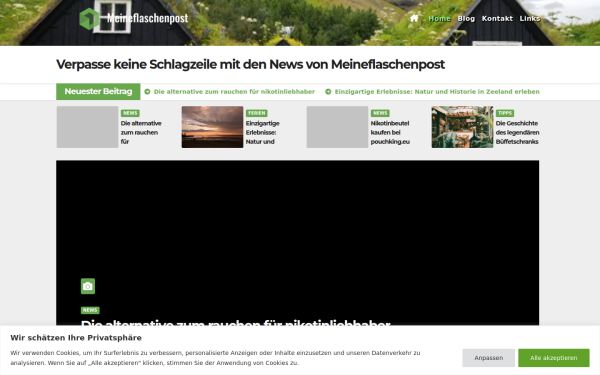The height and width of the screenshot is (375, 600).
Task: Click 'Wir schätzen Ihre Privatsphäre' heading
Action: pos(76,338)
